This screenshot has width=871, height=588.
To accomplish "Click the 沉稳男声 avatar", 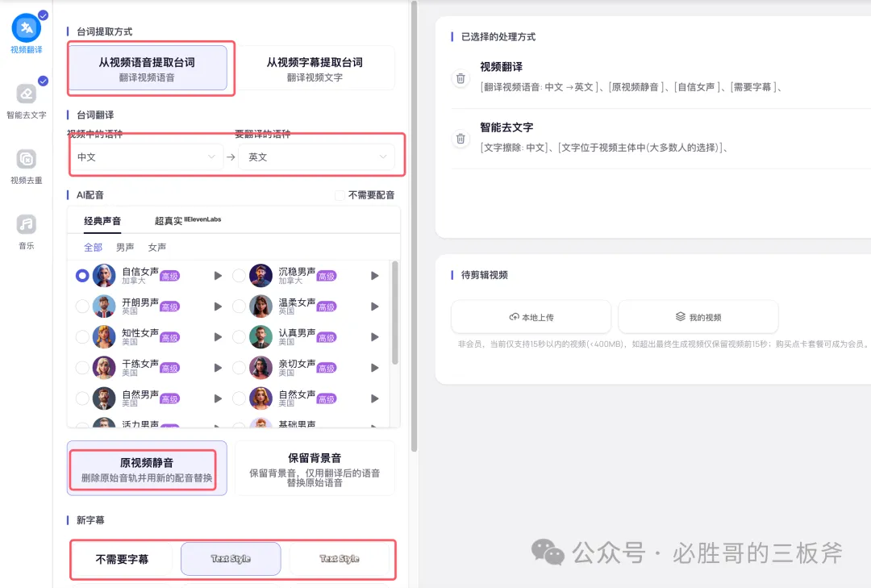I will 261,276.
